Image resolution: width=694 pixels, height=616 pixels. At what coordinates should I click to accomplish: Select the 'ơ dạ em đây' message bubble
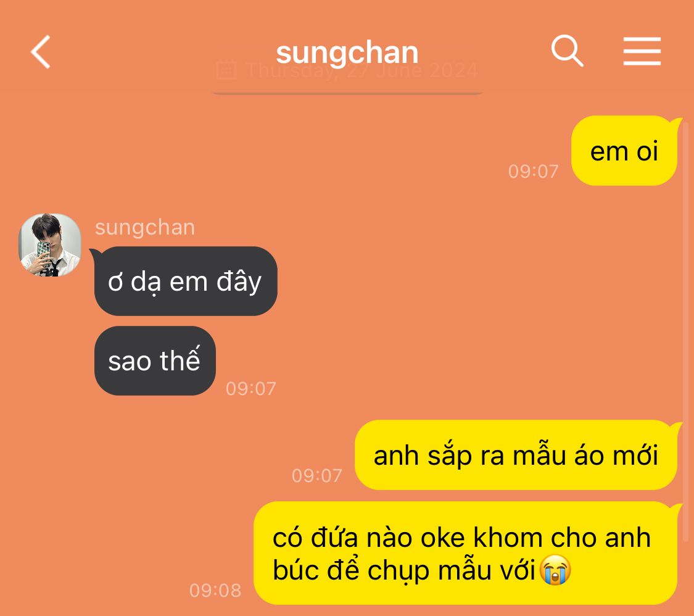tap(186, 281)
